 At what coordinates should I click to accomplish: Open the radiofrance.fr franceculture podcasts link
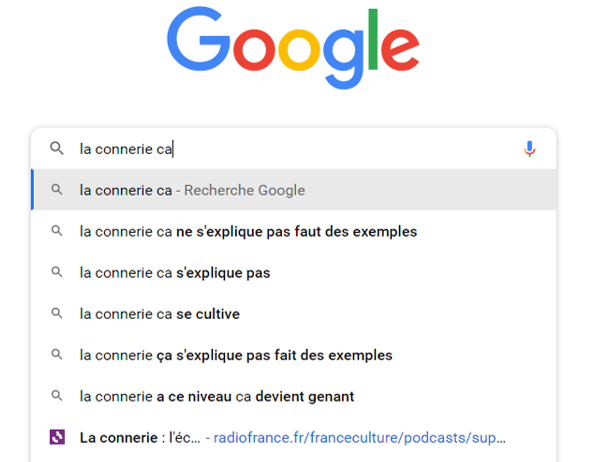tap(360, 438)
